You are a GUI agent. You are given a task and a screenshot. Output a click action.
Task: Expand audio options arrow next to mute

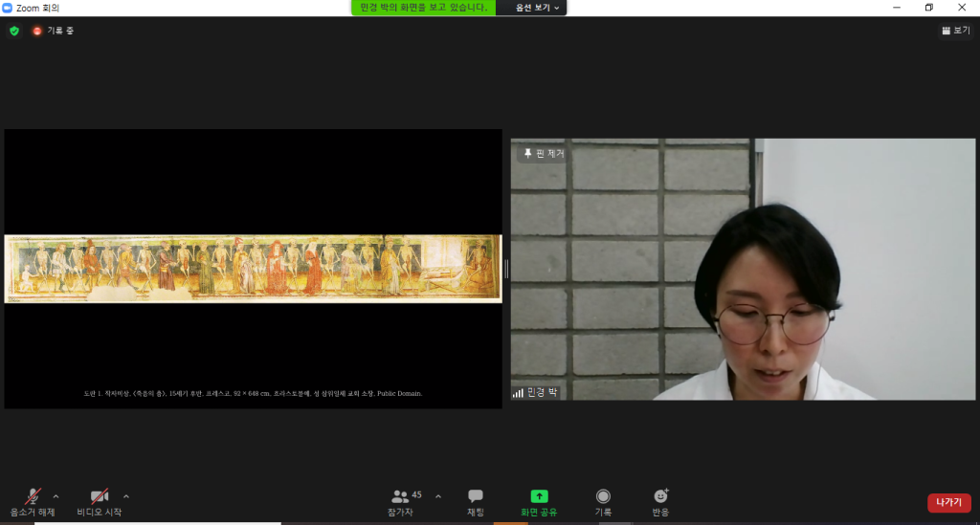(x=56, y=497)
